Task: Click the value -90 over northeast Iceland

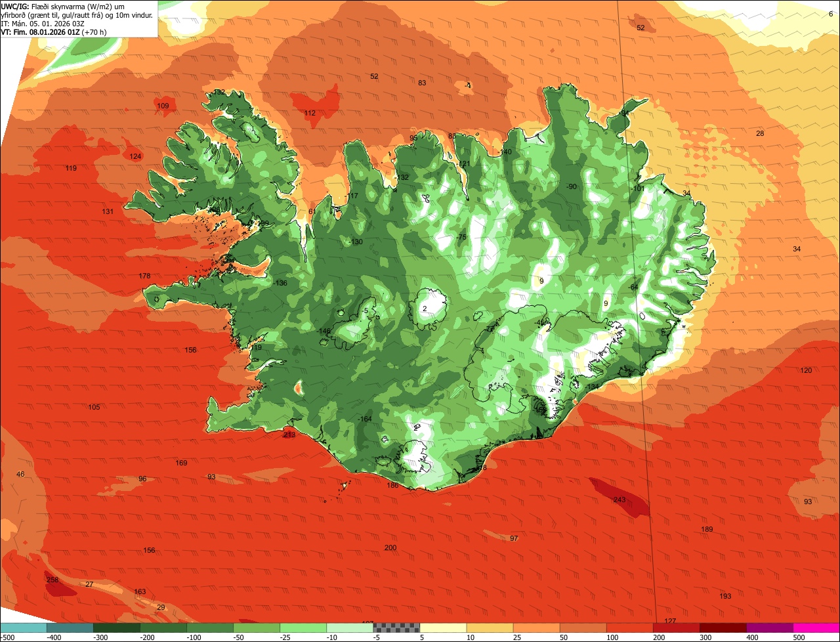Action: 571,186
